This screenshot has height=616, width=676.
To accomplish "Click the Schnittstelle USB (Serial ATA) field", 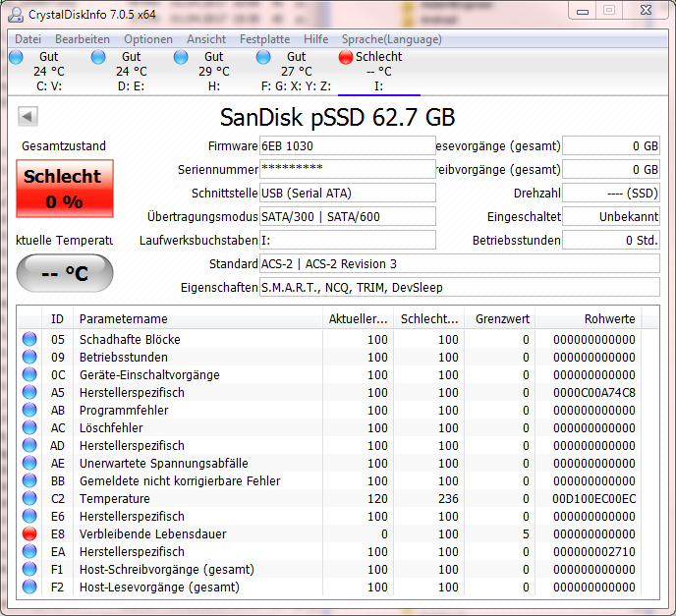I will [348, 194].
